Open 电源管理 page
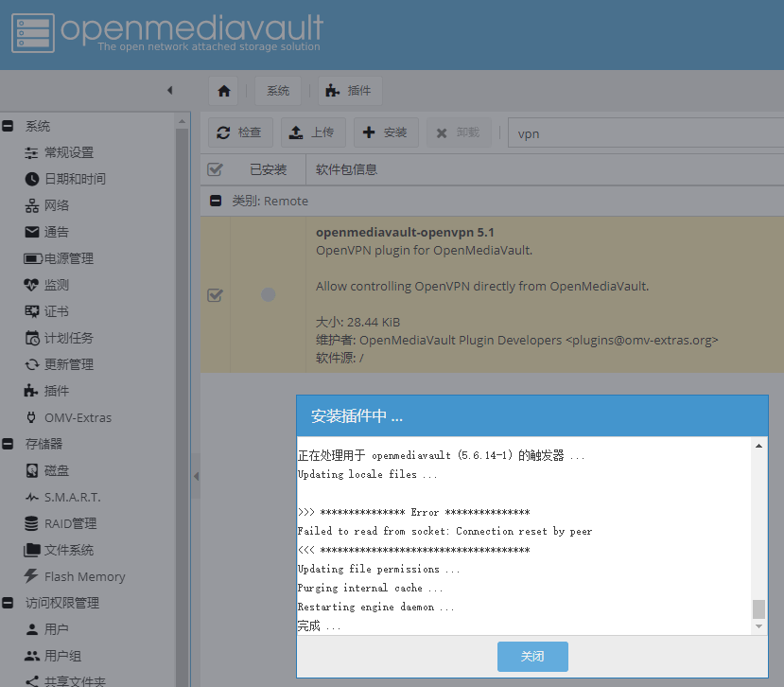 (x=69, y=258)
